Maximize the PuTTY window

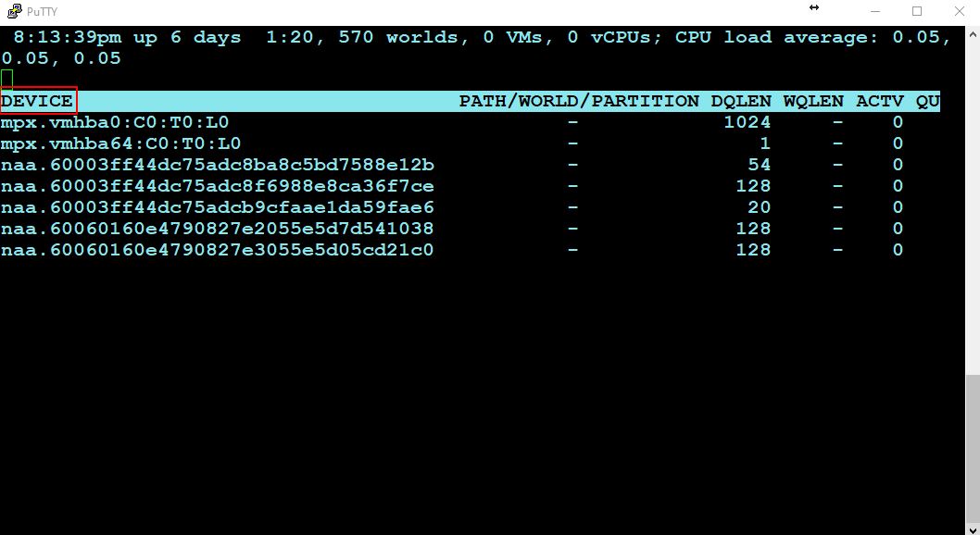[x=917, y=11]
